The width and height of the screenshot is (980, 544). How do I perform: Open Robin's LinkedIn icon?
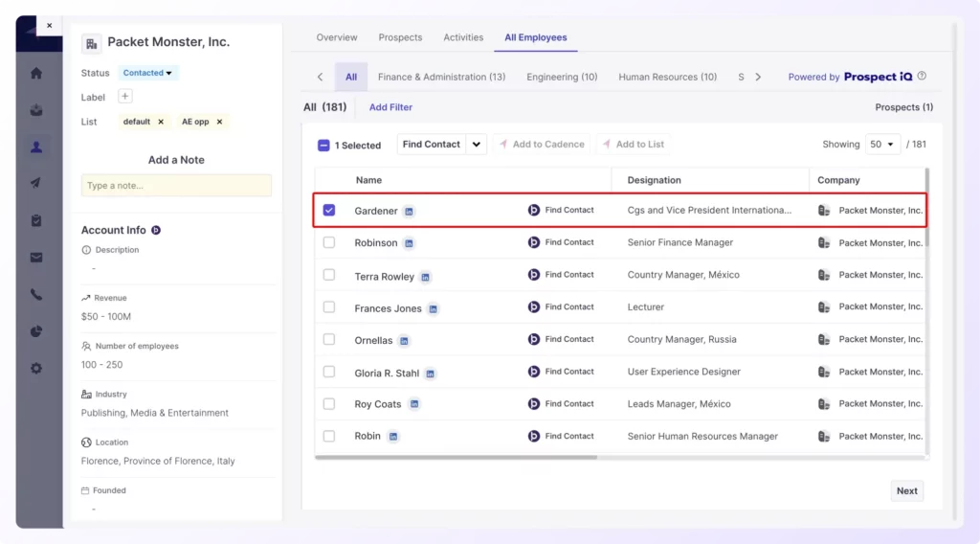392,437
